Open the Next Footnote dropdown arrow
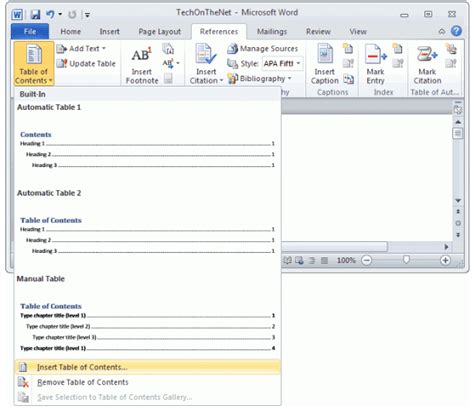 pos(178,63)
